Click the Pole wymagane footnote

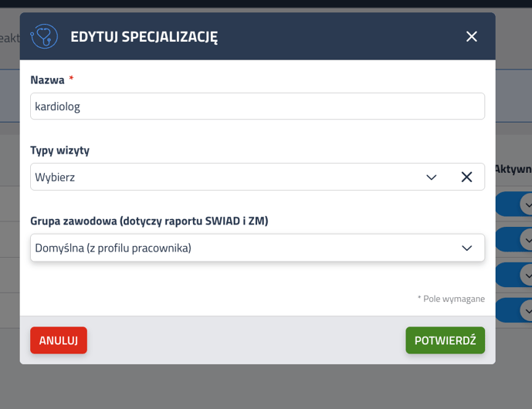(x=451, y=299)
